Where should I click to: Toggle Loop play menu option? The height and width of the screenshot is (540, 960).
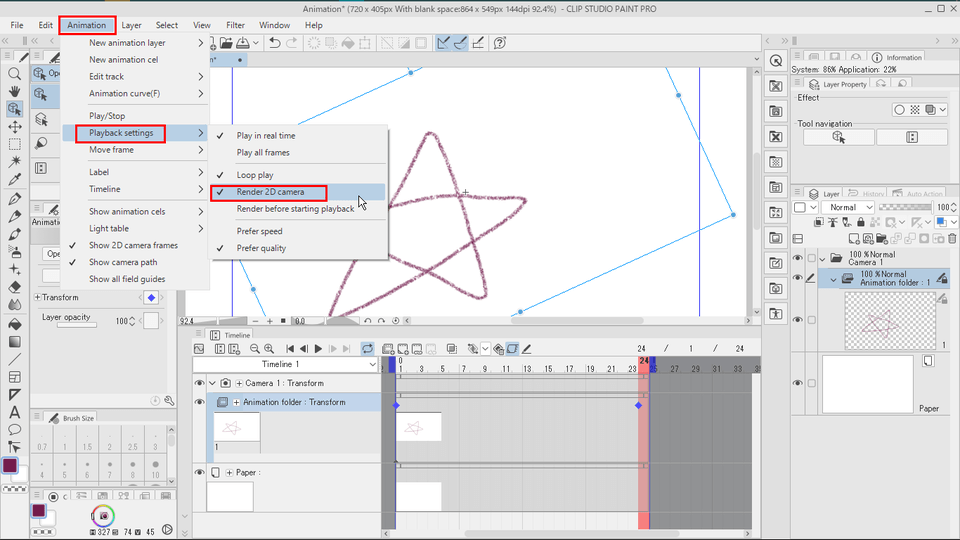tap(299, 175)
